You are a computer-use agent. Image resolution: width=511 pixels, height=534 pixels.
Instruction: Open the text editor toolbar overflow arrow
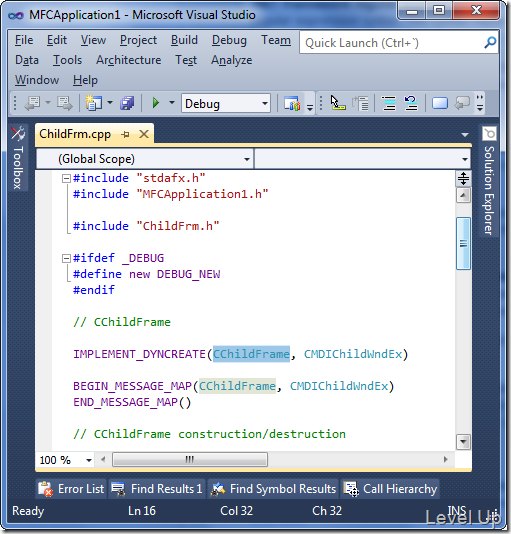tap(480, 103)
